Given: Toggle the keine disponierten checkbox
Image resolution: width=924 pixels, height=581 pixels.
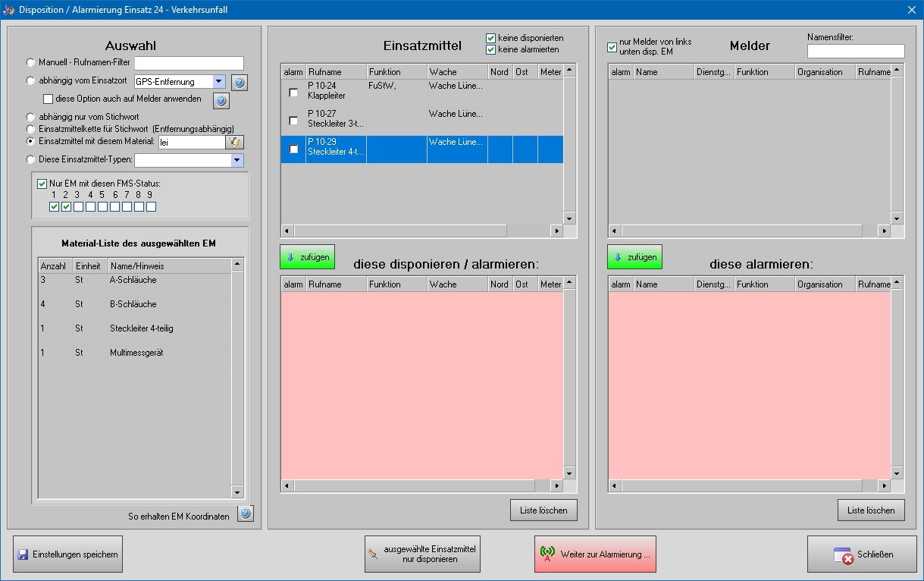Looking at the screenshot, I should tap(491, 38).
